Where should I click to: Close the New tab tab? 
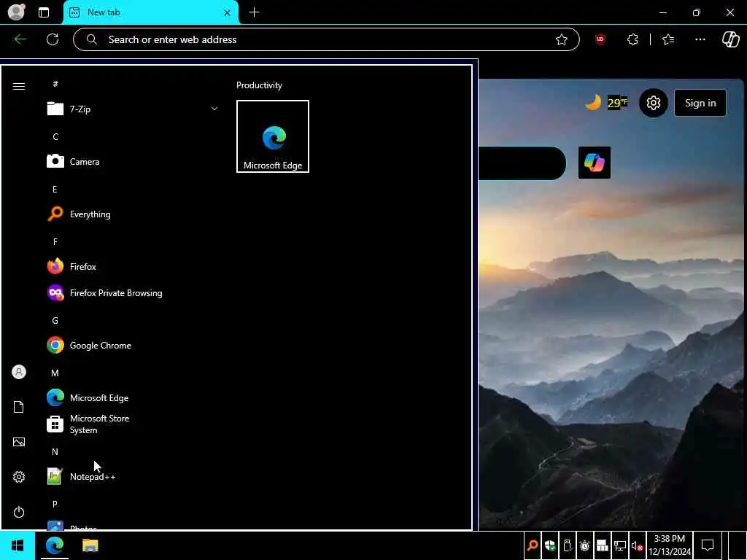point(228,13)
